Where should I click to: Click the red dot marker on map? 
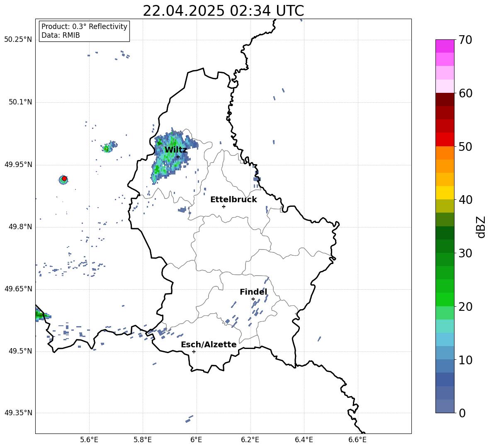click(x=64, y=179)
